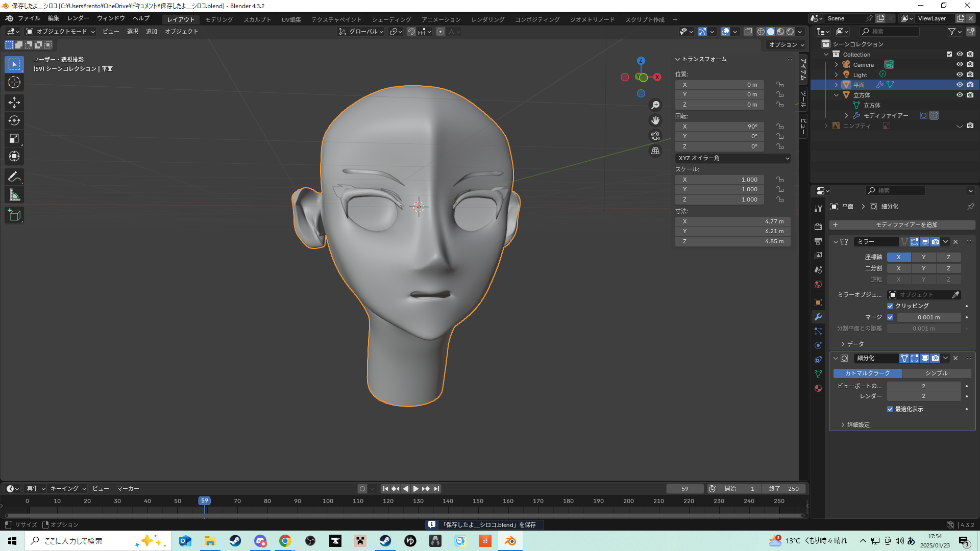
Task: Toggle camera view in viewport
Action: coord(655,136)
